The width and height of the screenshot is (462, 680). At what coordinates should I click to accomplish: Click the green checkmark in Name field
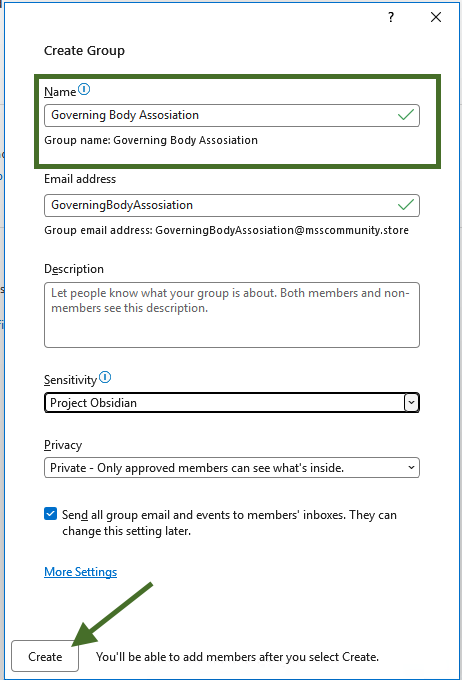point(406,115)
